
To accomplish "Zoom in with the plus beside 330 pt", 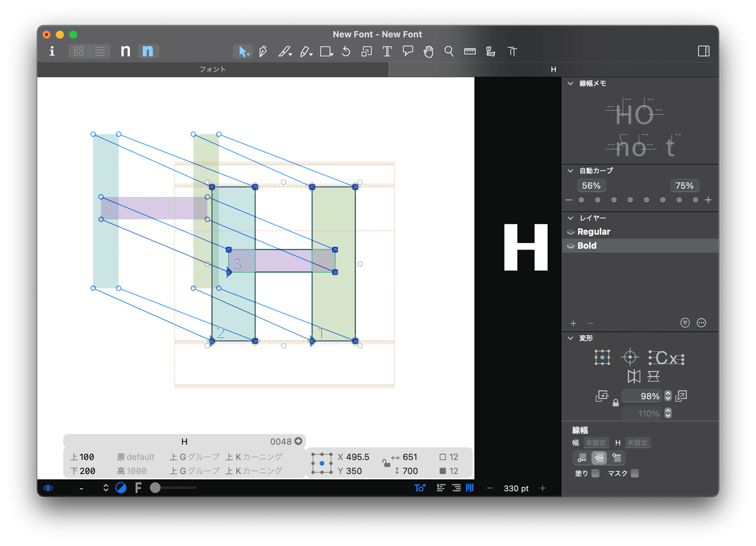I will (x=542, y=488).
